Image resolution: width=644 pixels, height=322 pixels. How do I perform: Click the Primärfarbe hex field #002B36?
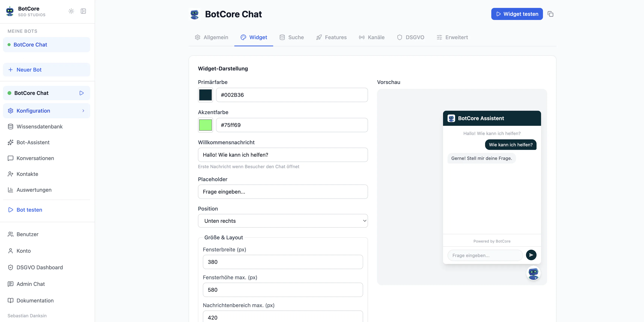292,95
